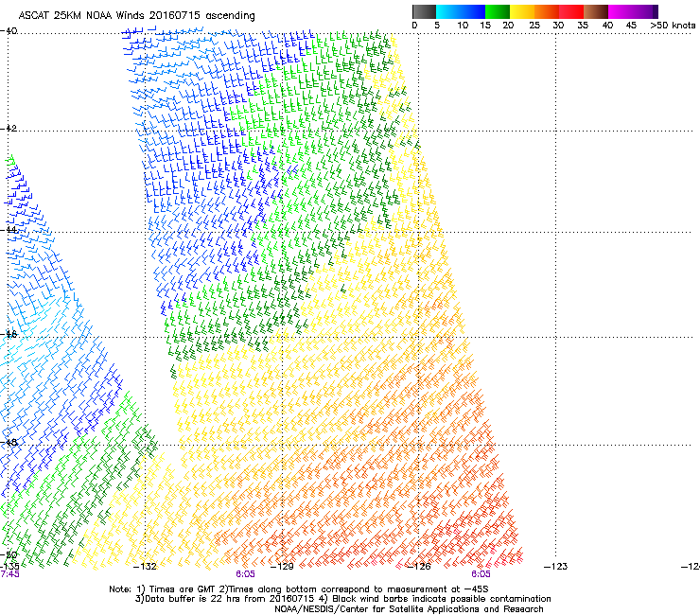Click the 'NOAA/NESDIS/Center for Satellite Applications and Research' credit
The height and width of the screenshot is (615, 700).
pos(409,608)
